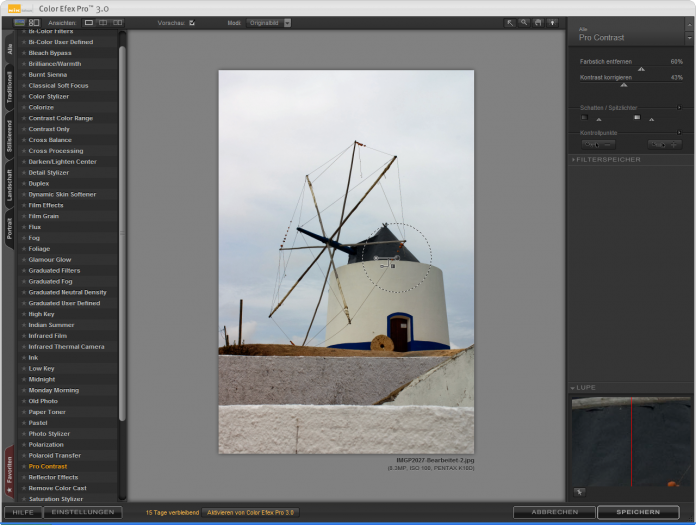Toggle the favorite star for Film Grain
Image resolution: width=696 pixels, height=525 pixels.
pos(23,216)
